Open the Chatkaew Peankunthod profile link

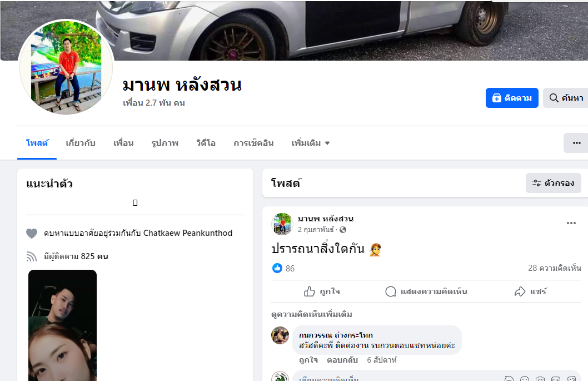188,233
